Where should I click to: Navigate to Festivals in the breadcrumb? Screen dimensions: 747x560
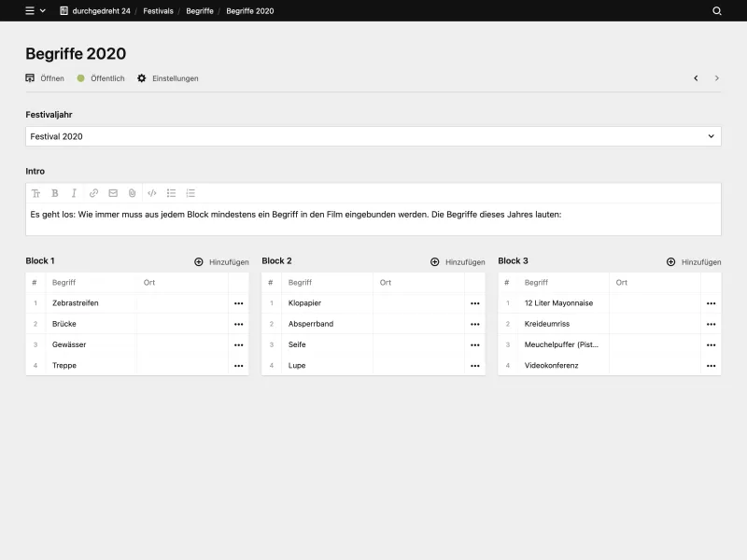pos(158,10)
